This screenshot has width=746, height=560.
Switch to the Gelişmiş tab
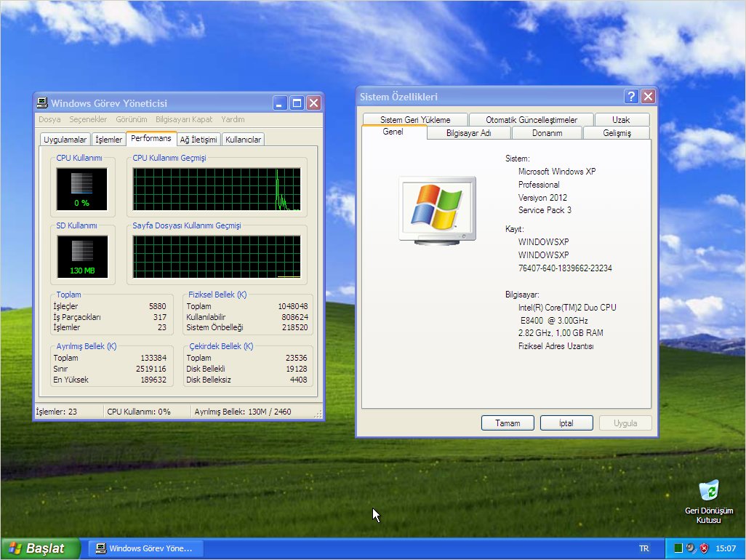617,133
